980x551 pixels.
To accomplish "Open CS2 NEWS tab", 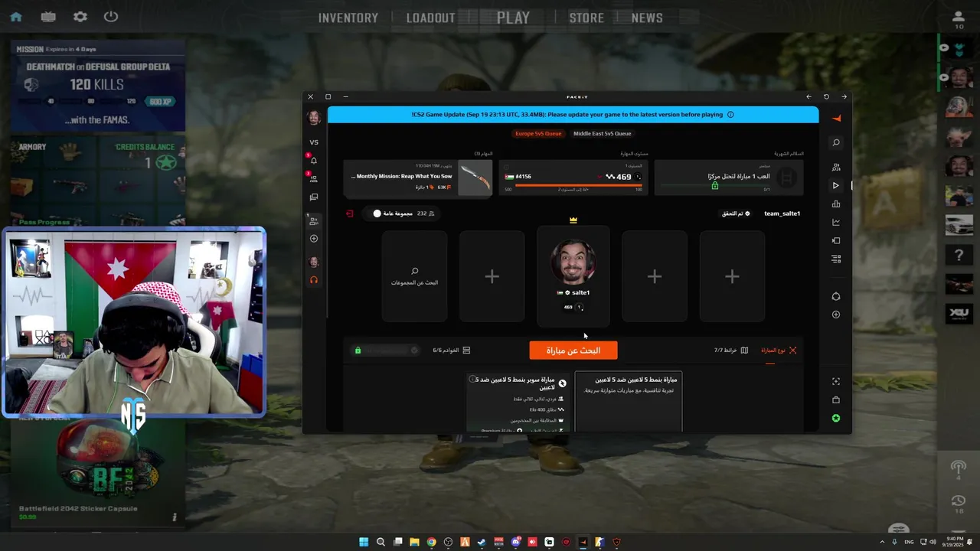I will tap(647, 18).
